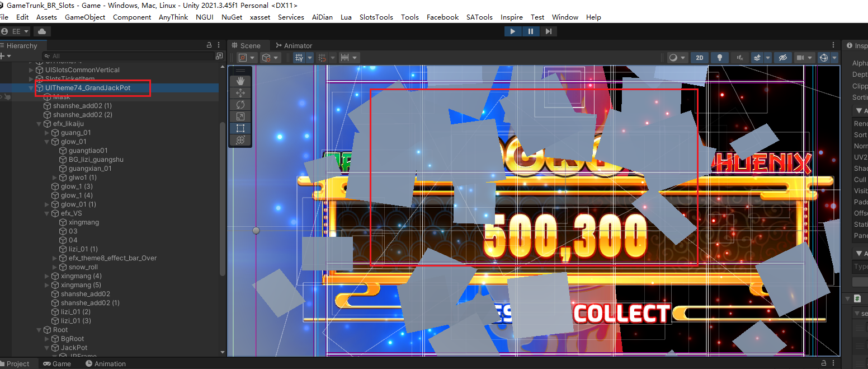Toggle hidden objects visibility eye icon
Screen dimensions: 868x369
coord(782,58)
